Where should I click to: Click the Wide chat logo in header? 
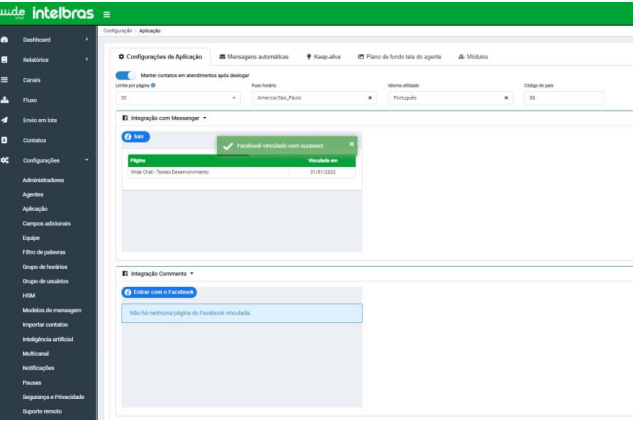tap(13, 13)
